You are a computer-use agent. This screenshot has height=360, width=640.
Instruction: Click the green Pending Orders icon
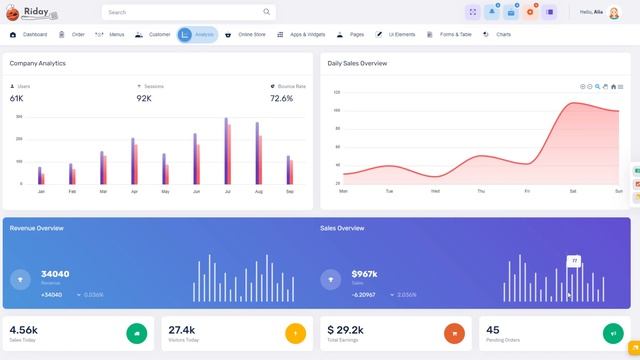pyautogui.click(x=613, y=333)
